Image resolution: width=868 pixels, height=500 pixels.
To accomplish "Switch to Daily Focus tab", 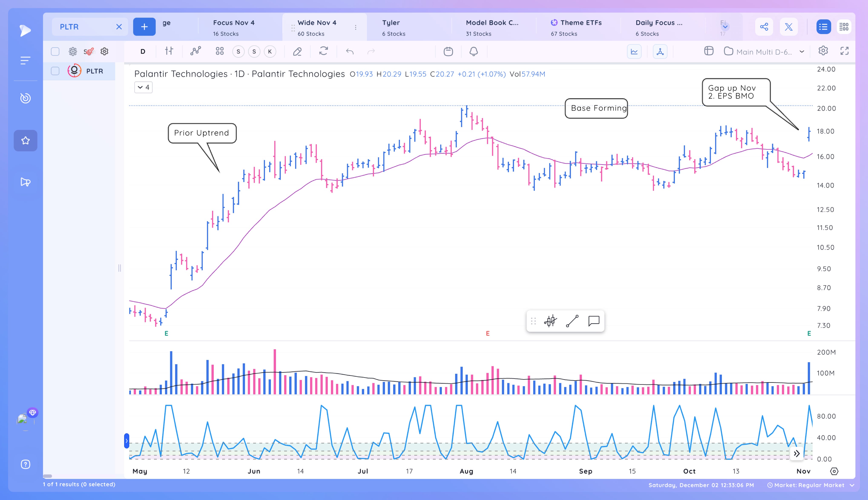I will 662,27.
